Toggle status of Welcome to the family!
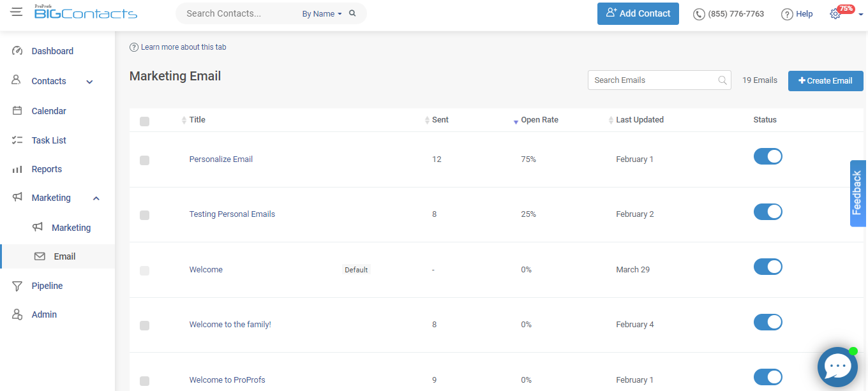Image resolution: width=868 pixels, height=391 pixels. [768, 322]
